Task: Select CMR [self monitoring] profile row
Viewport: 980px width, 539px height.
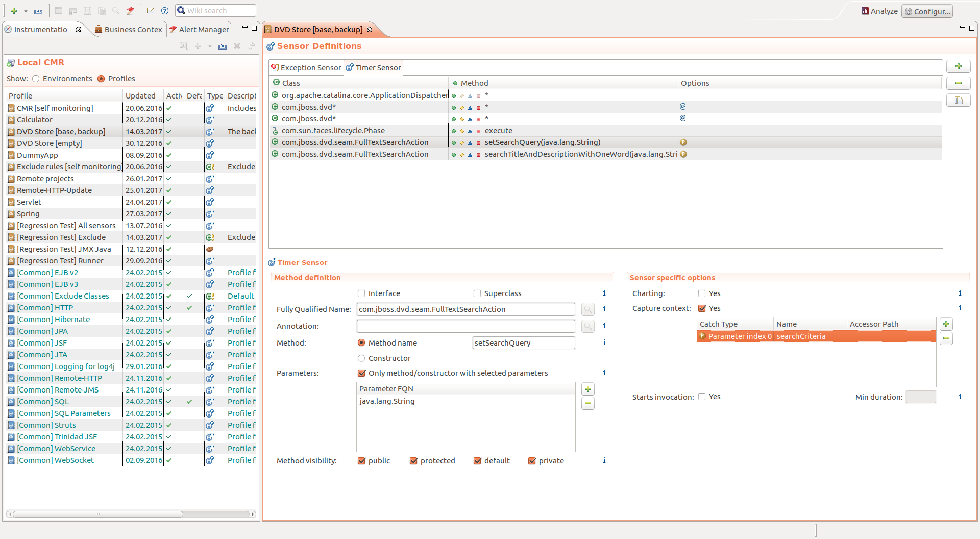Action: pyautogui.click(x=131, y=108)
